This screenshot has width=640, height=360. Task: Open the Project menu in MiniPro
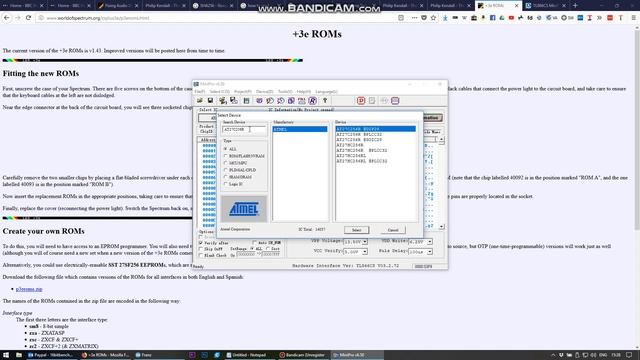[x=243, y=91]
